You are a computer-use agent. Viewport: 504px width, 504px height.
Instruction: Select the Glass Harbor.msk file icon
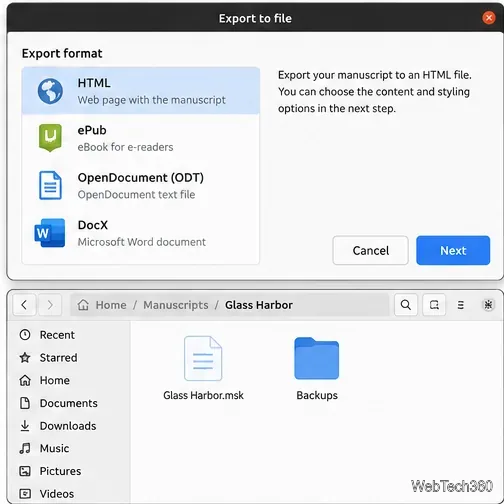(x=203, y=358)
